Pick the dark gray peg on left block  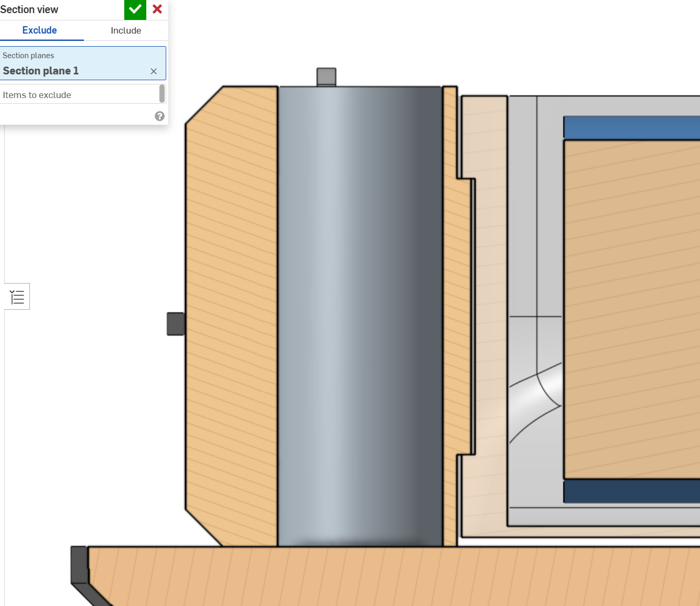coord(176,324)
